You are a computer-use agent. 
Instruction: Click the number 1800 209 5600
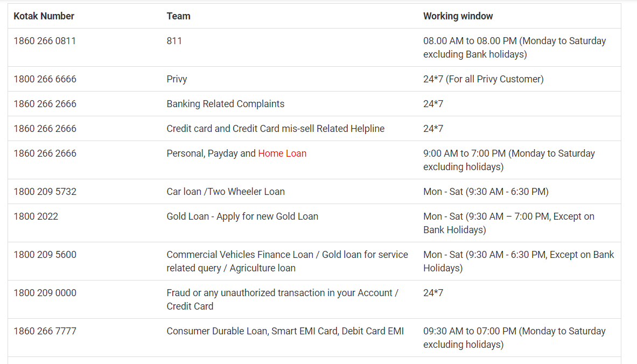tap(45, 255)
